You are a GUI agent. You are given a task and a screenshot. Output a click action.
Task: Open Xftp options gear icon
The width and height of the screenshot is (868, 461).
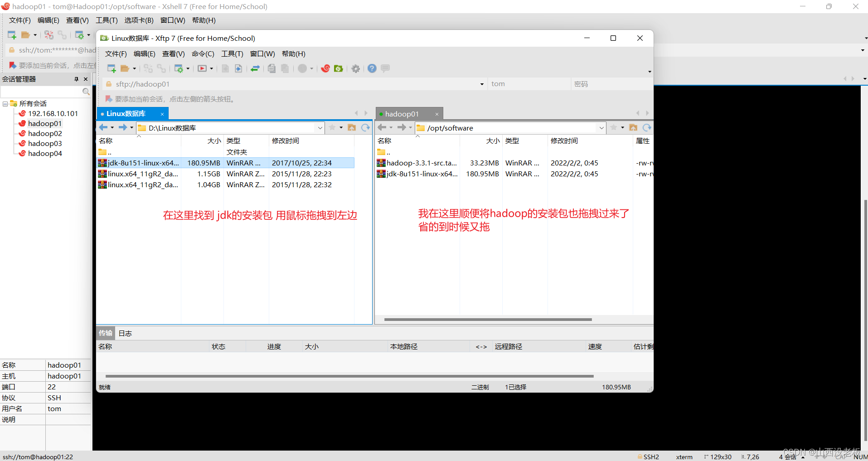(356, 68)
